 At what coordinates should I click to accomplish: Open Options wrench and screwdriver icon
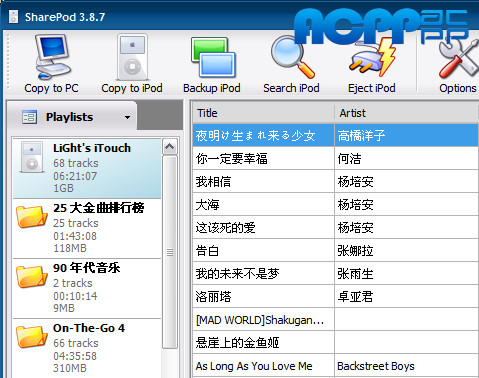pos(458,58)
